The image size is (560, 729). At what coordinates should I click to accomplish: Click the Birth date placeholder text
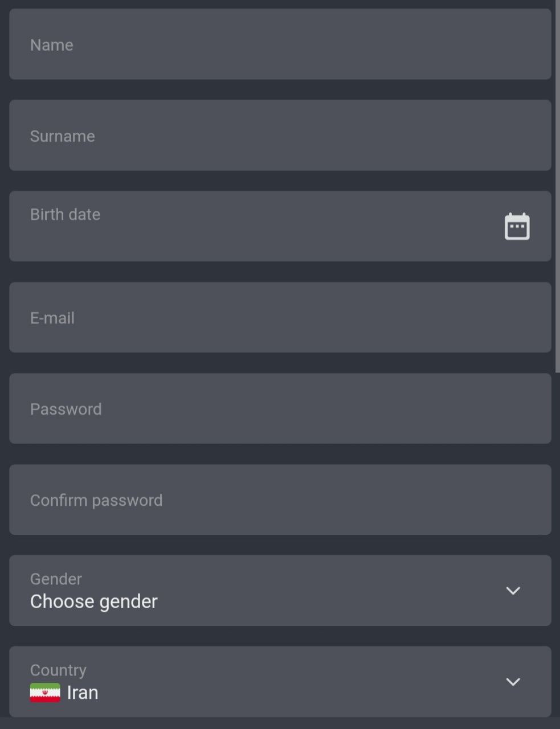(65, 215)
